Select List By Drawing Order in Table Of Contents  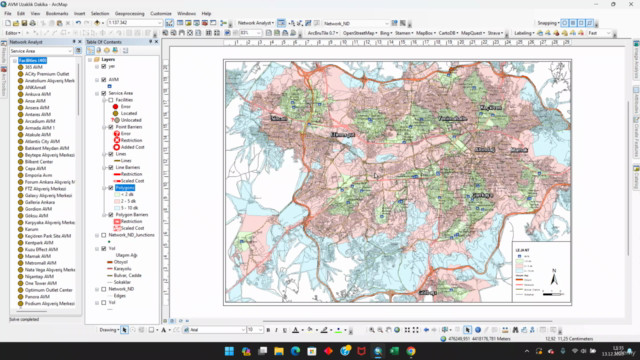click(91, 50)
